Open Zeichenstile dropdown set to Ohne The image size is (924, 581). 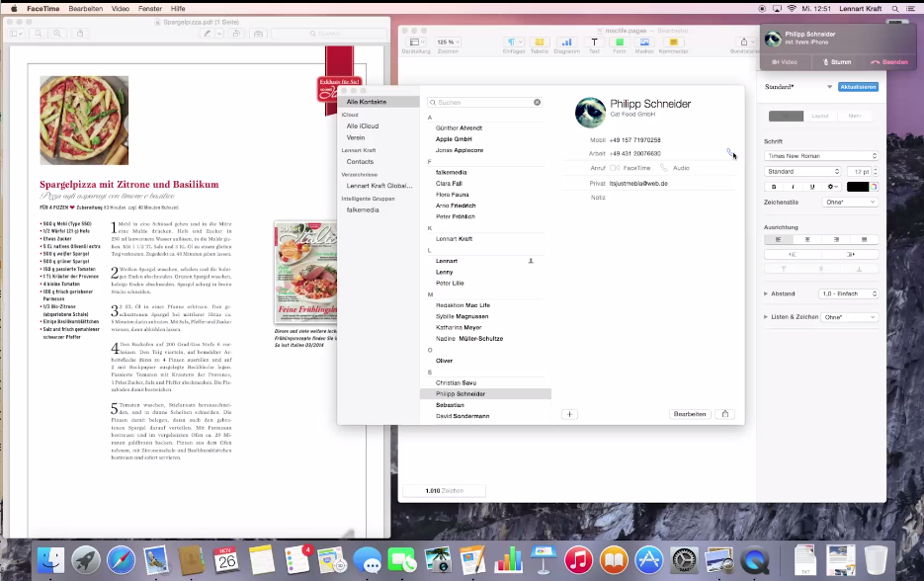pyautogui.click(x=850, y=203)
